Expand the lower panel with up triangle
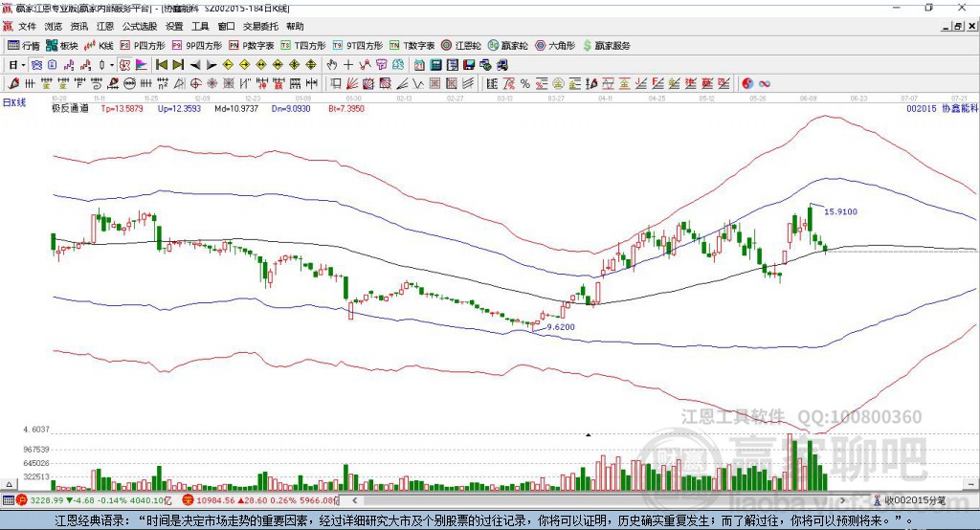Image resolution: width=980 pixels, height=530 pixels. point(9,484)
